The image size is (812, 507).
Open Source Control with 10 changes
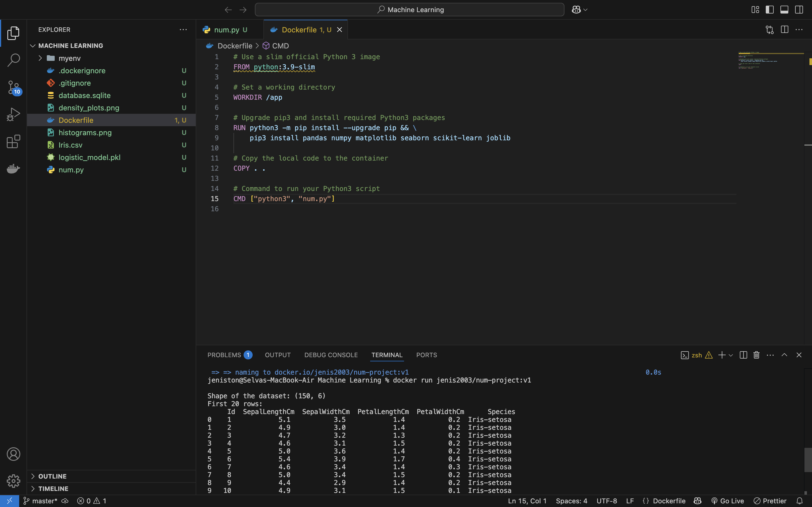coord(14,88)
